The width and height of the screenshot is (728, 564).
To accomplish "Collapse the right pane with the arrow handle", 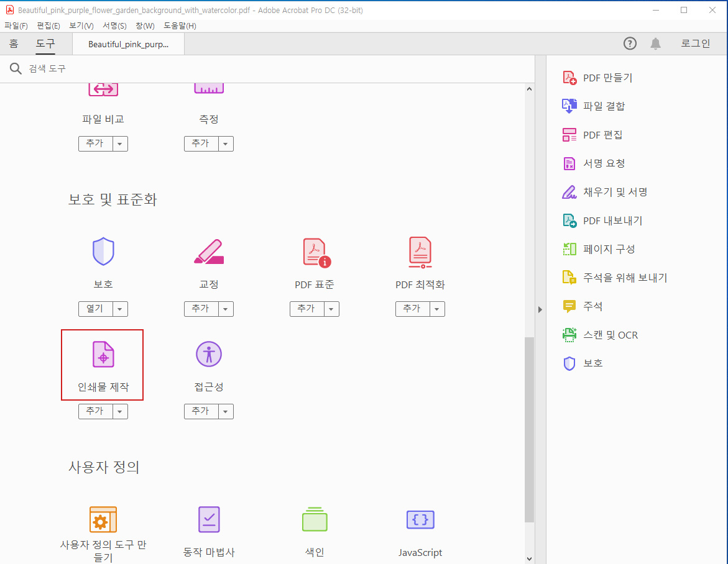I will [540, 309].
